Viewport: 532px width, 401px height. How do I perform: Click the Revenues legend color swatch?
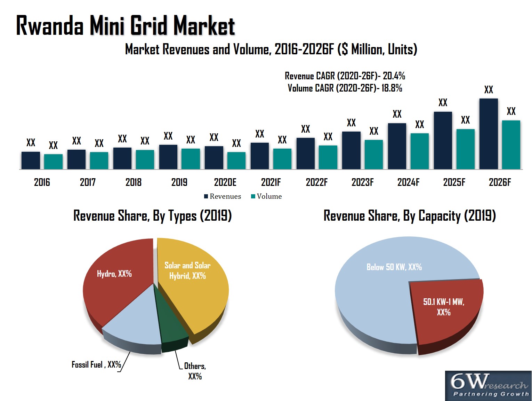pyautogui.click(x=206, y=196)
